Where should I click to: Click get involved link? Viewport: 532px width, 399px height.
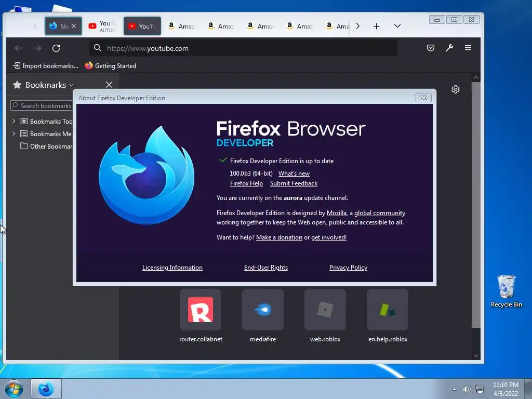pos(329,237)
